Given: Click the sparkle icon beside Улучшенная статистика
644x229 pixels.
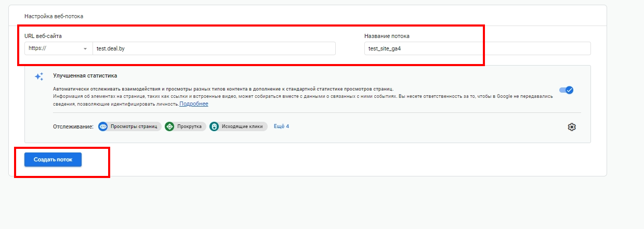Looking at the screenshot, I should point(39,77).
